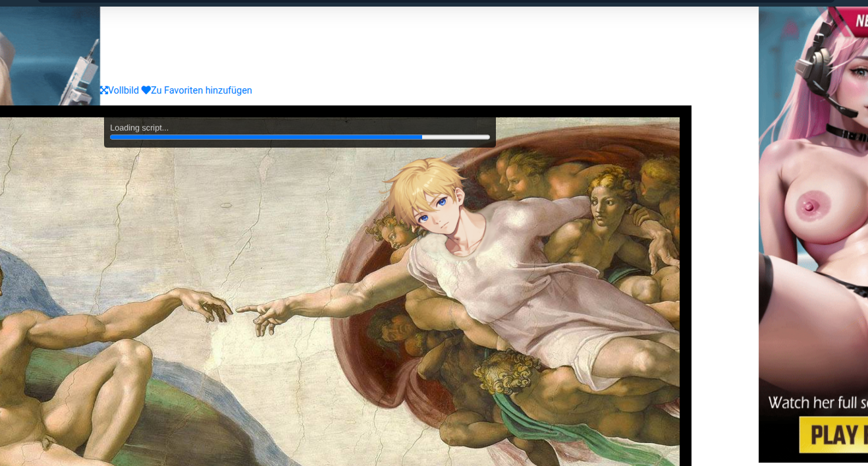Click the game canvas painting area
This screenshot has width=868, height=466.
coord(340,292)
